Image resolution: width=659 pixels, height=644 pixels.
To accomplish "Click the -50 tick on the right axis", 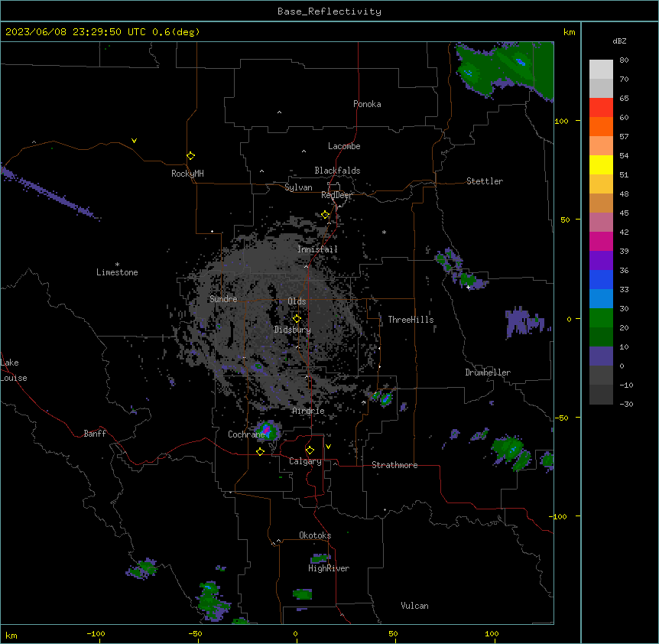I will (561, 418).
